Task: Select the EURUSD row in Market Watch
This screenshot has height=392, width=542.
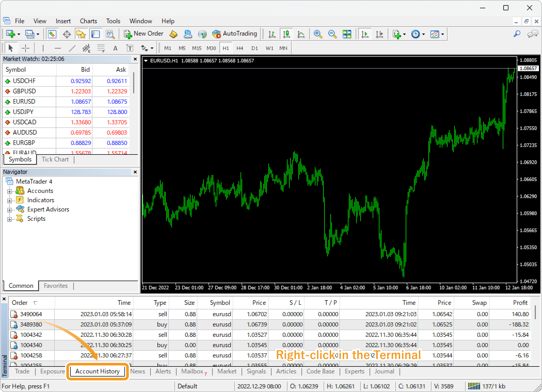Action: (x=66, y=102)
